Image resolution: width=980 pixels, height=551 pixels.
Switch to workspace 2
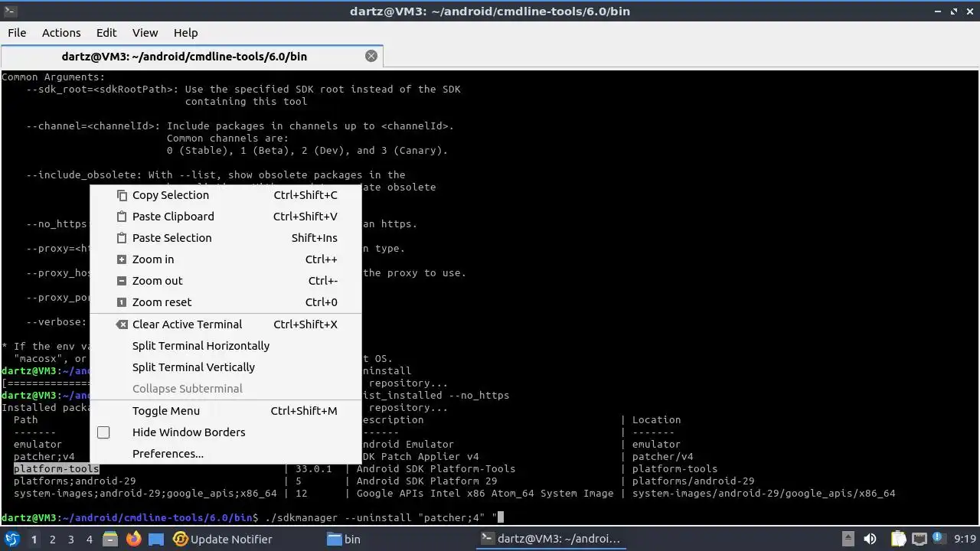click(x=52, y=540)
